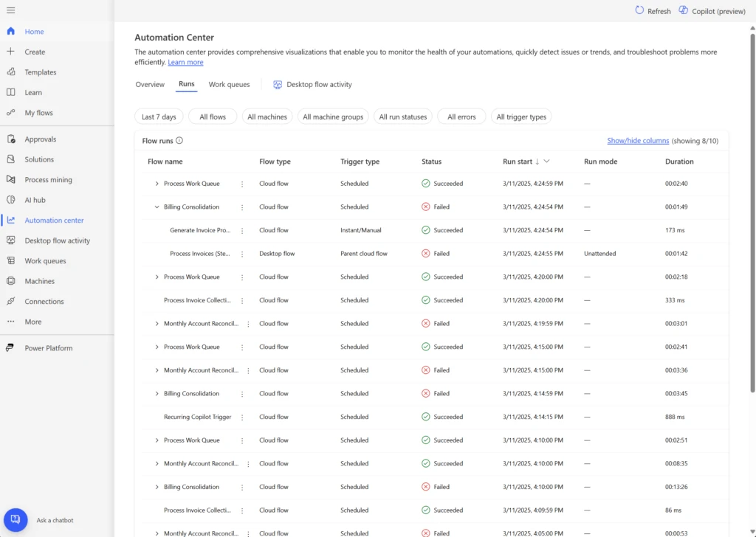Switch to the Work queues tab
Screen dimensions: 756x537
click(229, 84)
